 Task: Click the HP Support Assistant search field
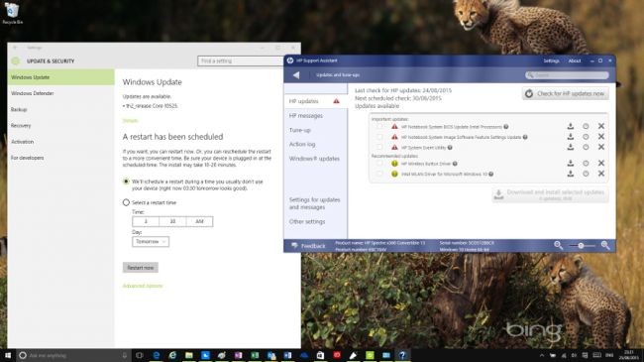567,75
